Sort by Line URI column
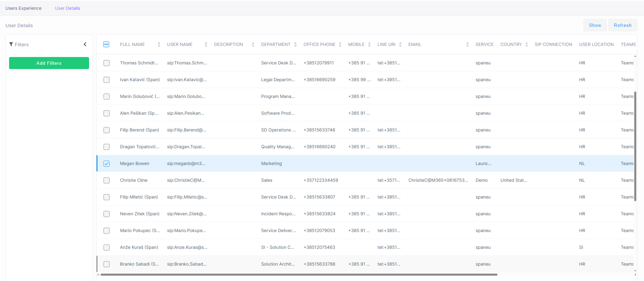Image resolution: width=644 pixels, height=281 pixels. click(400, 45)
